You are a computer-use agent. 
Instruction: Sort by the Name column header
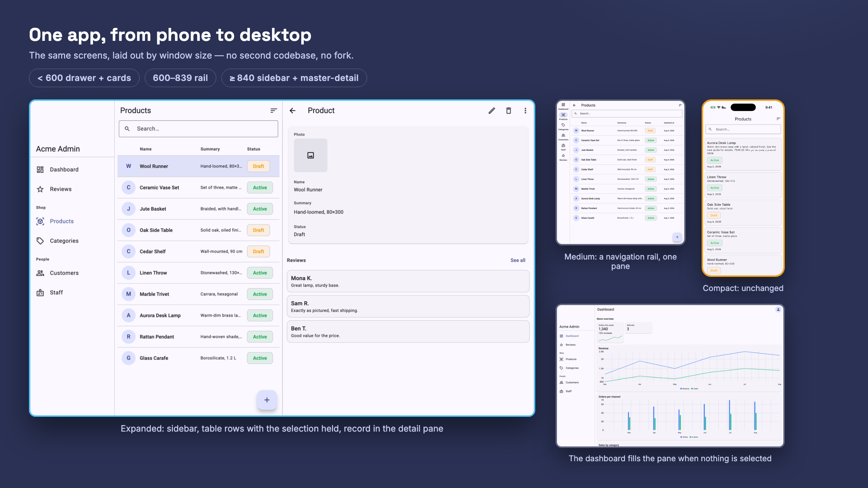[146, 149]
